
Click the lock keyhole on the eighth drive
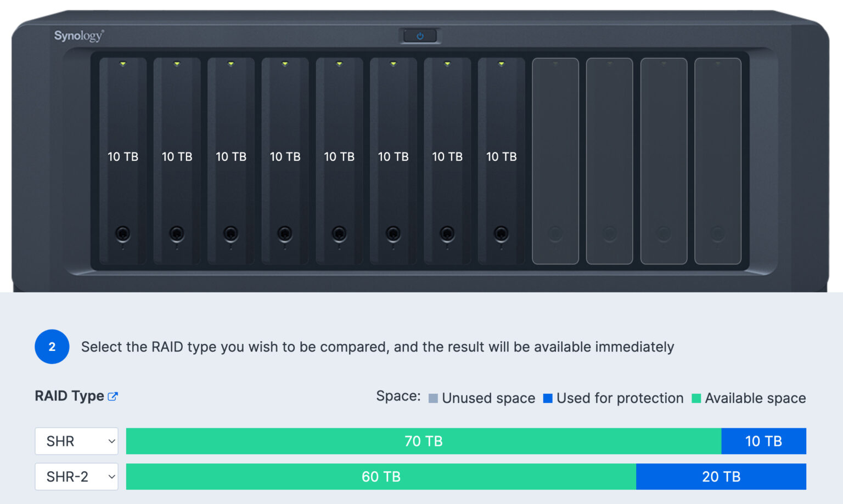point(501,234)
